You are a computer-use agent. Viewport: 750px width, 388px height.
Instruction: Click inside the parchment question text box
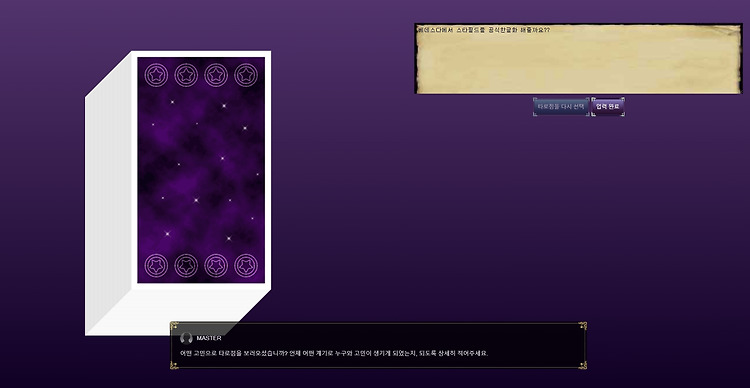click(x=578, y=59)
